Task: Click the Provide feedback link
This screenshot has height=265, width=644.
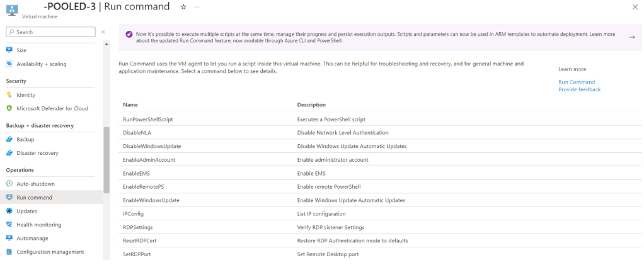Action: [579, 89]
